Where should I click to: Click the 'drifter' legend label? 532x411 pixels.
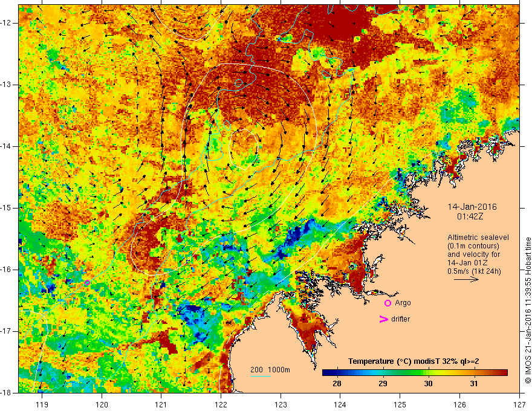pos(400,319)
